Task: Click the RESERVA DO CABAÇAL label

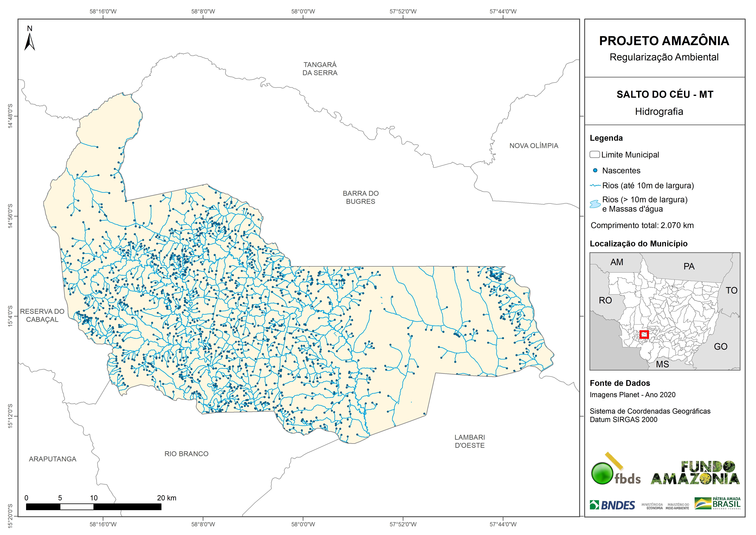Action: tap(42, 316)
